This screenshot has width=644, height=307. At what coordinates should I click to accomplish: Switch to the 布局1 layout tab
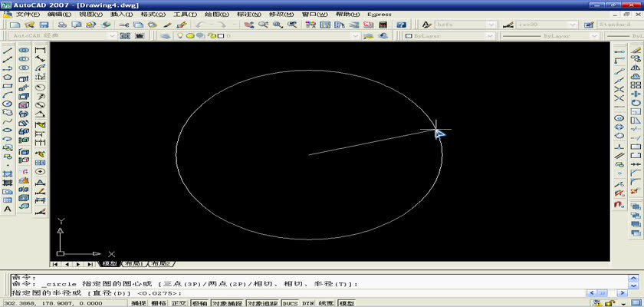[133, 263]
